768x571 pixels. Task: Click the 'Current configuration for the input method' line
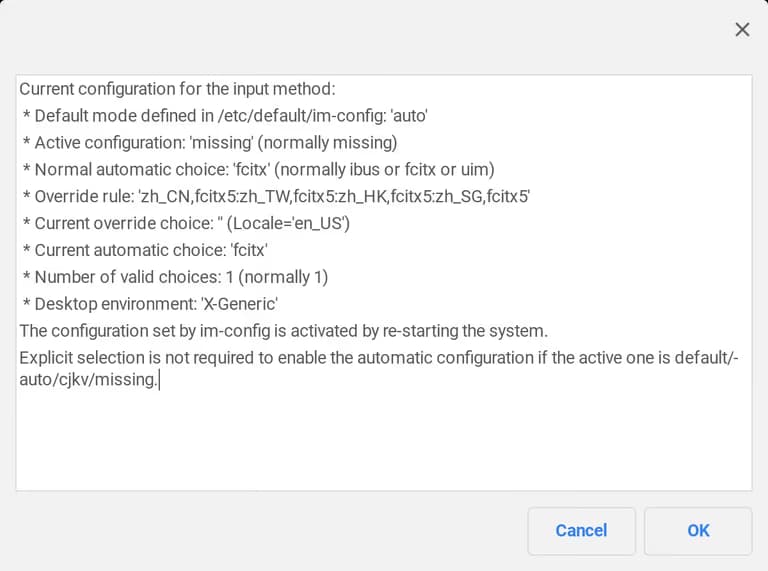[x=177, y=89]
